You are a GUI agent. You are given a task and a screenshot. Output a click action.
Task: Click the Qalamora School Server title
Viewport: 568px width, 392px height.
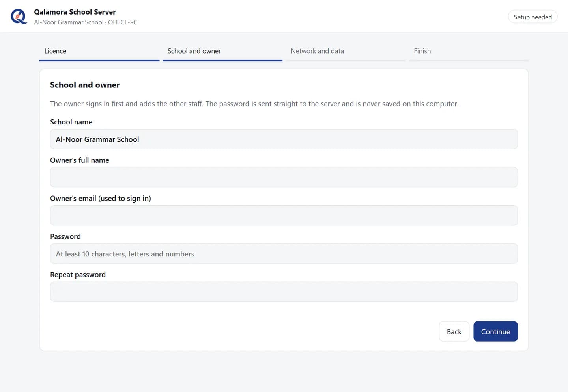(x=75, y=12)
